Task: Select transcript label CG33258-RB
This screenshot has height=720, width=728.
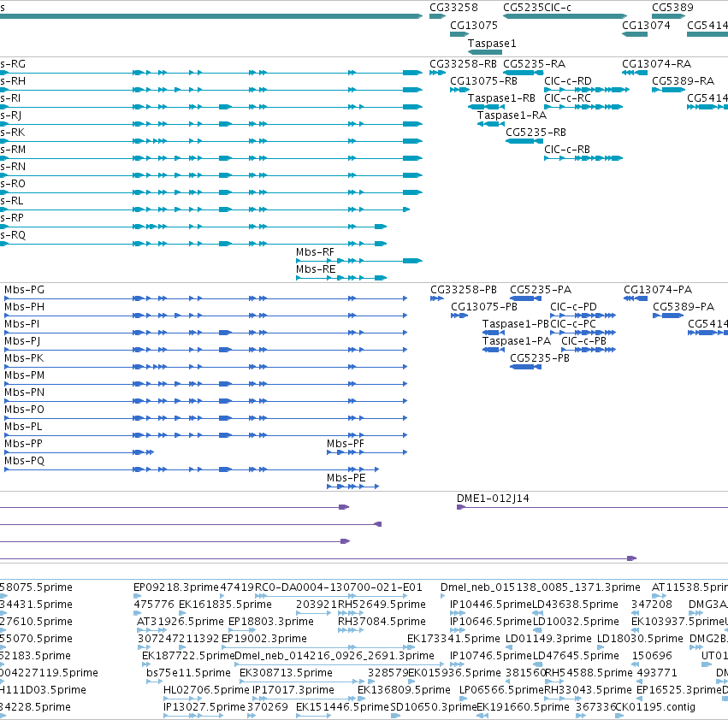Action: tap(463, 63)
